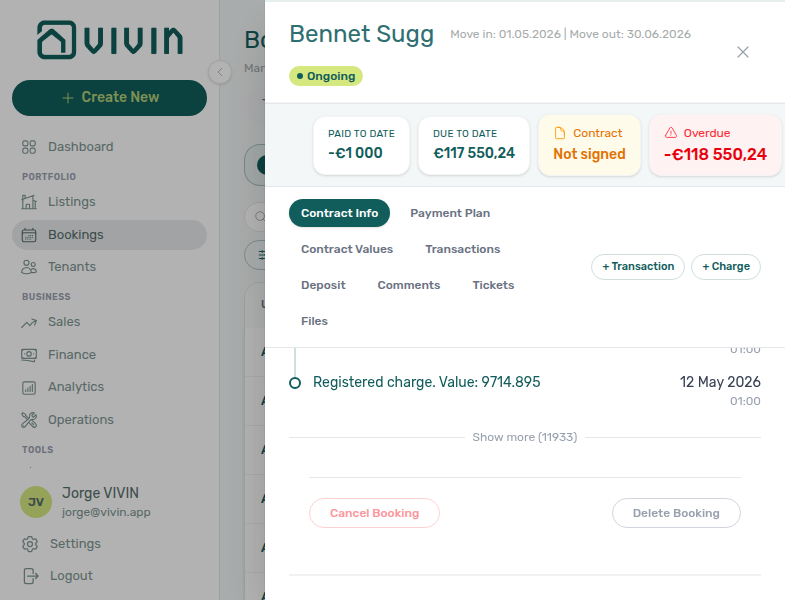The height and width of the screenshot is (600, 785).
Task: Collapse the sidebar with the chevron button
Action: [220, 72]
